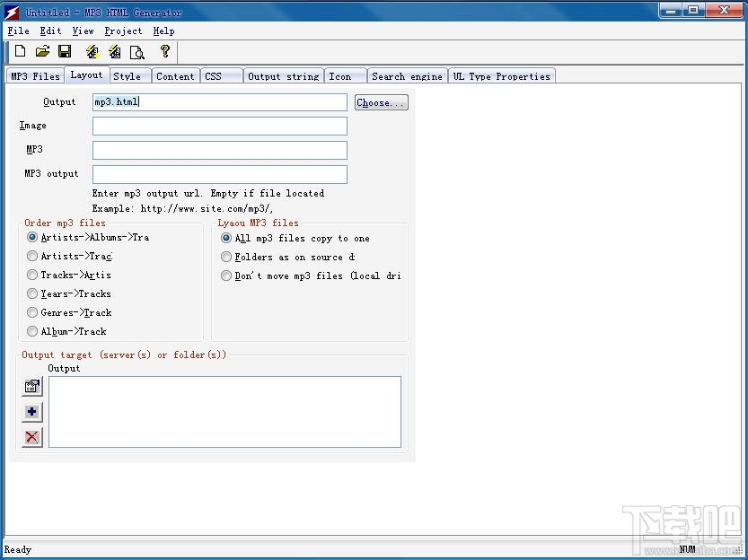This screenshot has width=748, height=560.
Task: Add an output target with the plus icon
Action: click(31, 412)
